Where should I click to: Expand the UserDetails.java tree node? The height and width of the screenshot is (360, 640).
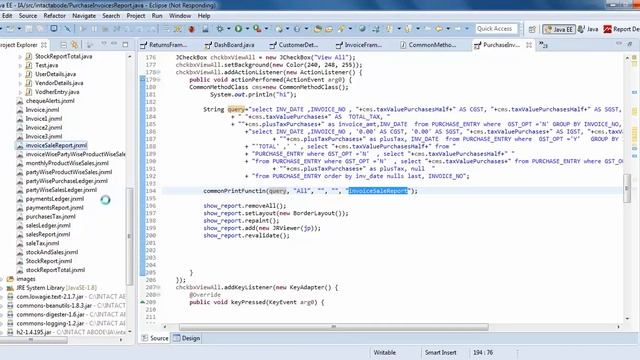[x=20, y=74]
